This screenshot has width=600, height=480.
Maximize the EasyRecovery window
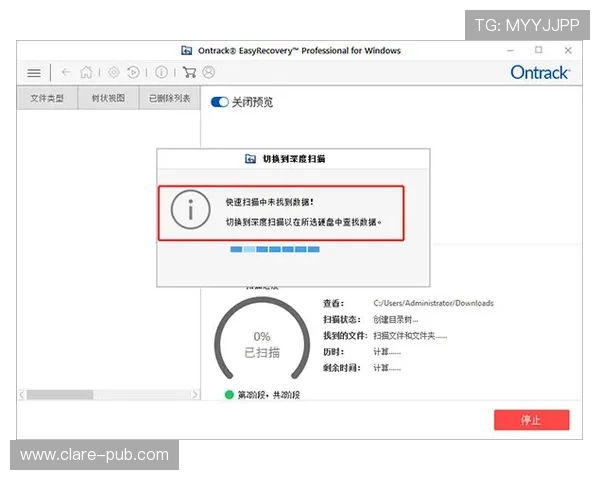539,50
